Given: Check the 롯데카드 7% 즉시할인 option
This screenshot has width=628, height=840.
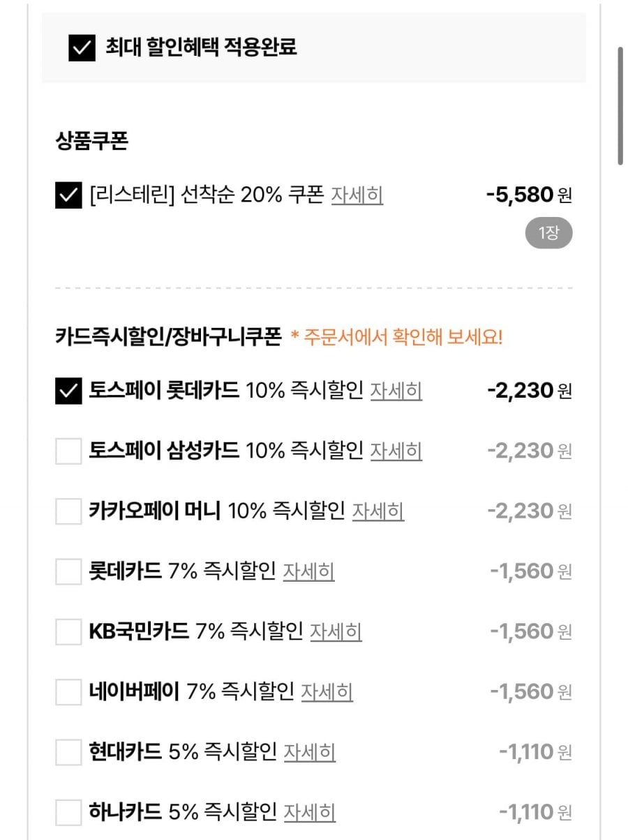Looking at the screenshot, I should [68, 572].
